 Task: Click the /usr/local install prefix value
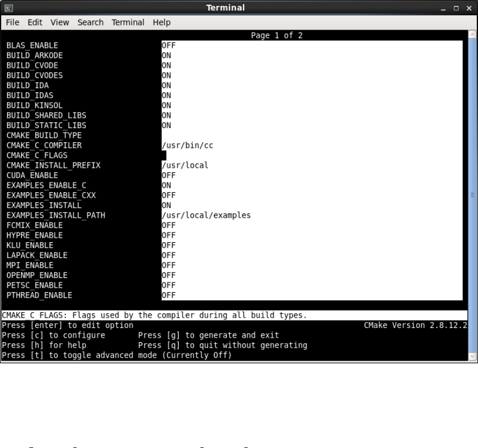pyautogui.click(x=185, y=166)
